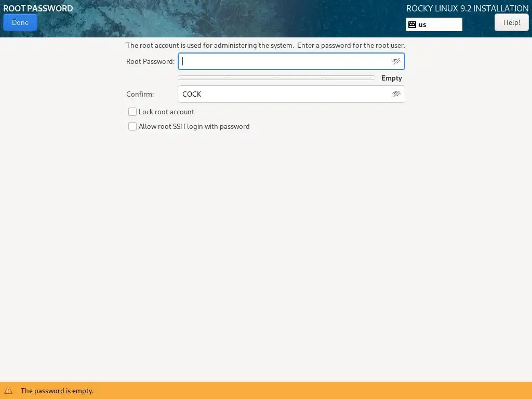532x399 pixels.
Task: Click the 'Confirm:' label
Action: tap(140, 94)
